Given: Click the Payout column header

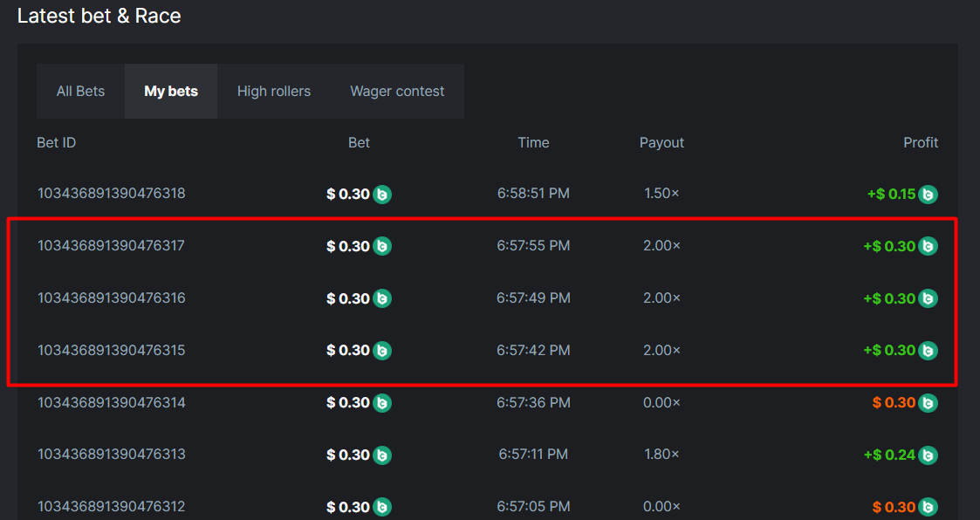Looking at the screenshot, I should pos(661,142).
